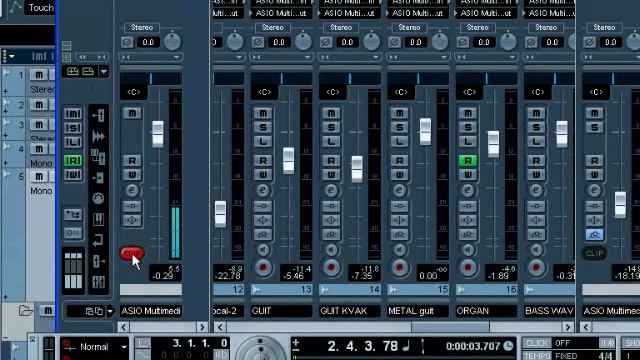
Task: Record-enable the GUIT KVAK channel
Action: click(331, 268)
